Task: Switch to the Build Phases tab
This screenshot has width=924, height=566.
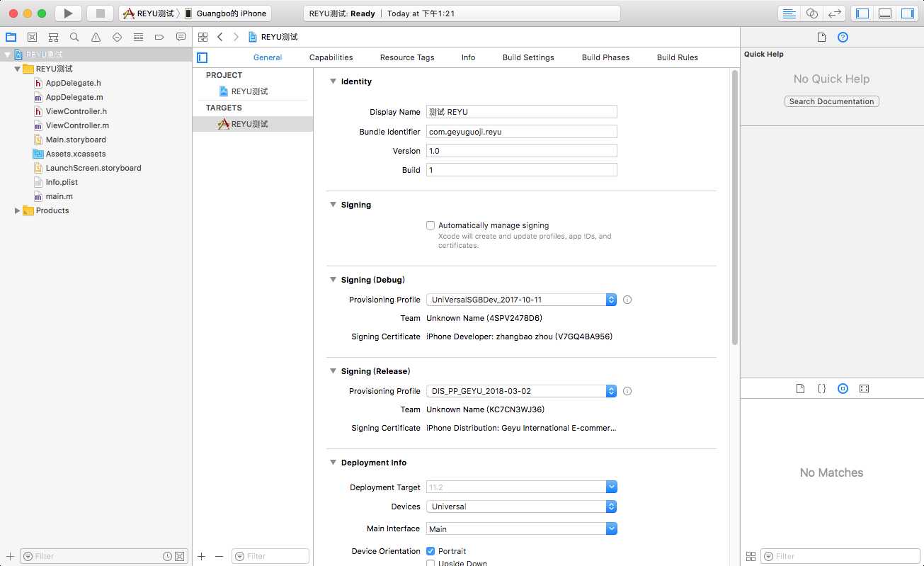Action: [605, 57]
